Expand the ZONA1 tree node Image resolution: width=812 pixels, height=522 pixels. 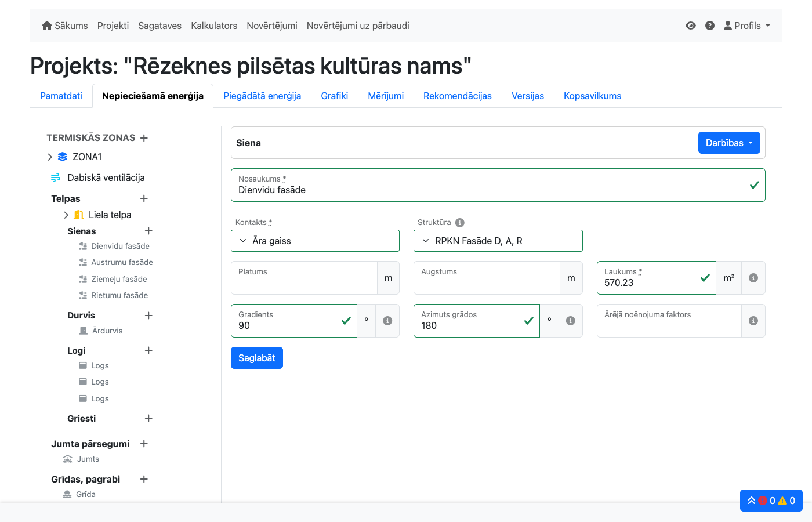[50, 157]
